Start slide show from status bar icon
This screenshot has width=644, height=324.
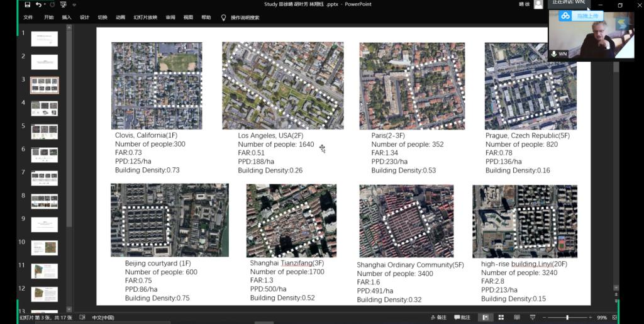[x=531, y=317]
